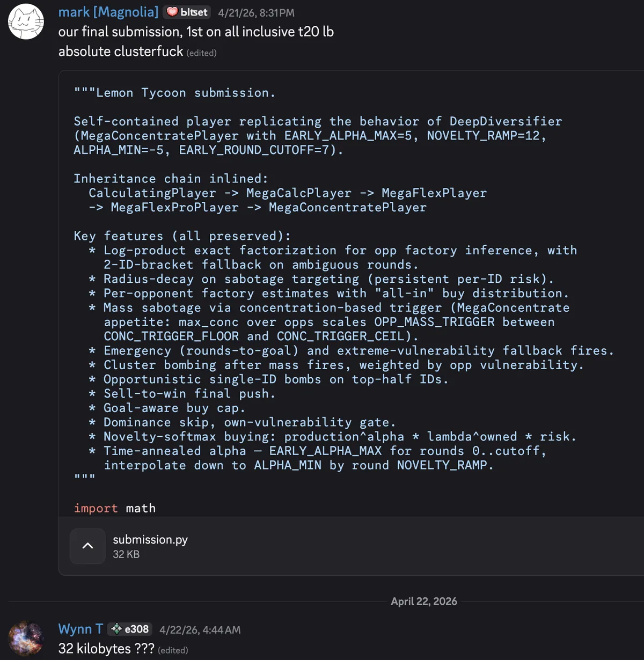Click the mark [Magnolia] username
The image size is (644, 660).
108,12
